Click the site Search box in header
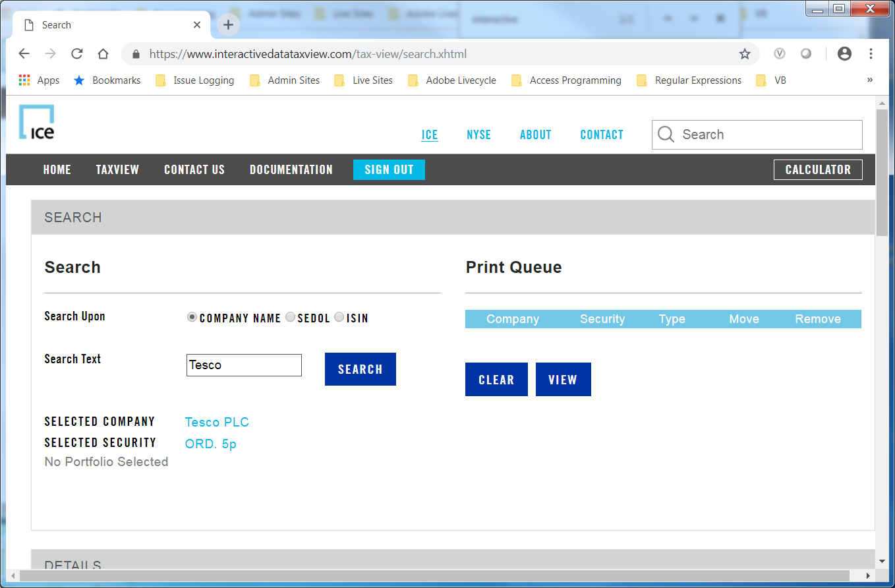This screenshot has height=588, width=895. [x=757, y=134]
